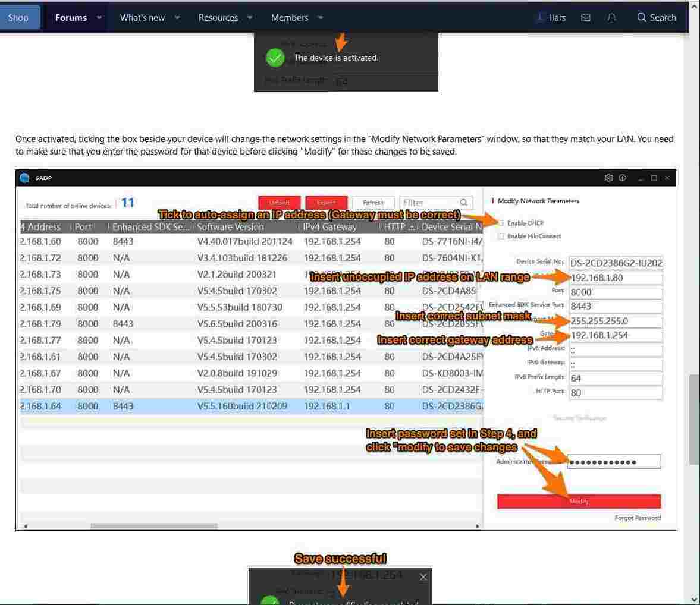Close the save successful popup

tap(423, 577)
